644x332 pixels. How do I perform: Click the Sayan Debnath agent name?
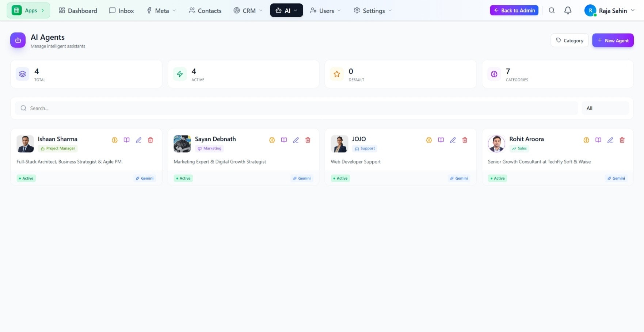point(215,139)
